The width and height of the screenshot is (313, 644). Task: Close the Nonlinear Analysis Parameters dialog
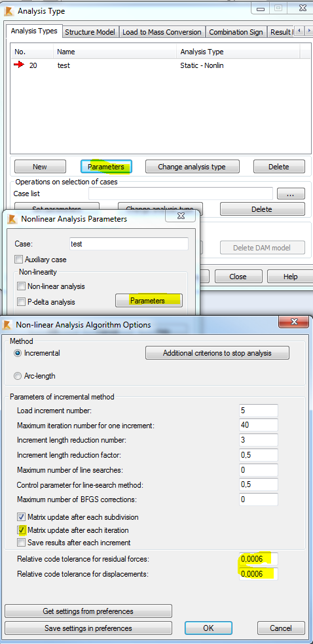pyautogui.click(x=181, y=216)
